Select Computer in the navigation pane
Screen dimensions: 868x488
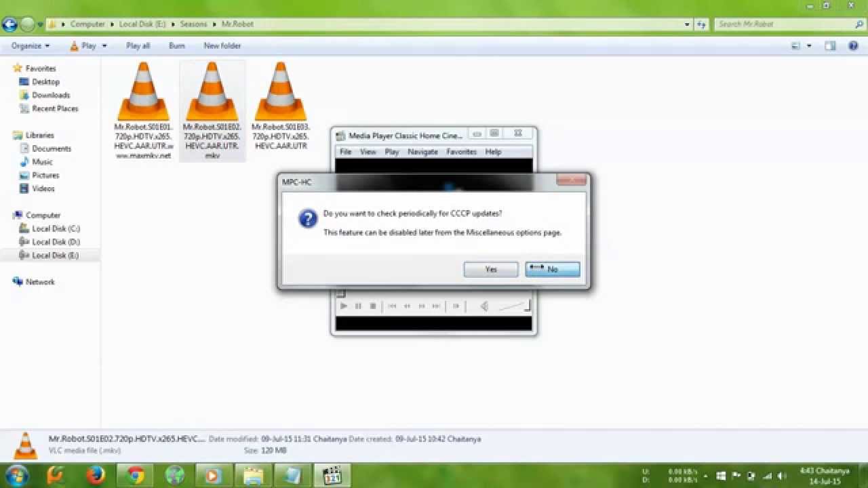[x=43, y=216]
